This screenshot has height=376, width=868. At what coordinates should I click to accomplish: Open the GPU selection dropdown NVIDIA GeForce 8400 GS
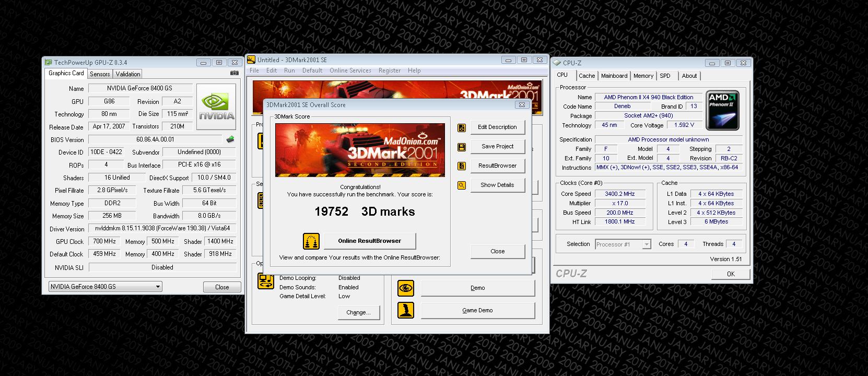105,287
